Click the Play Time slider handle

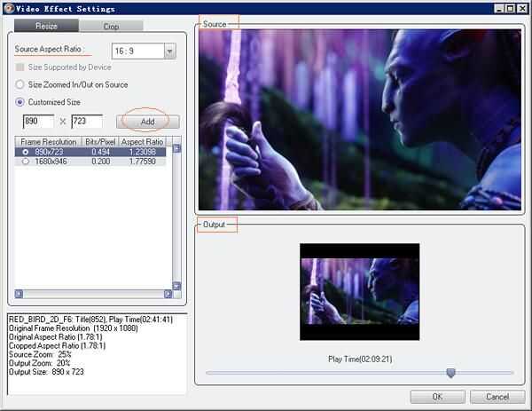point(450,373)
